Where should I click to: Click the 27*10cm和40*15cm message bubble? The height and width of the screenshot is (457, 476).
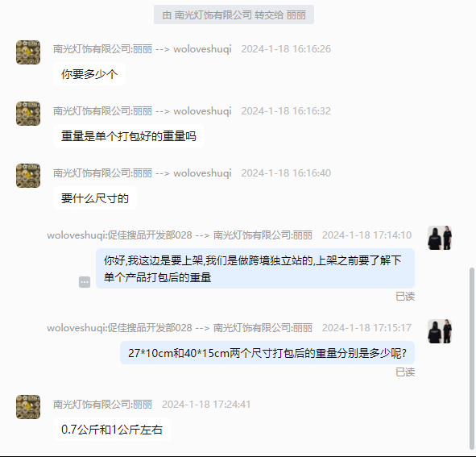point(267,353)
